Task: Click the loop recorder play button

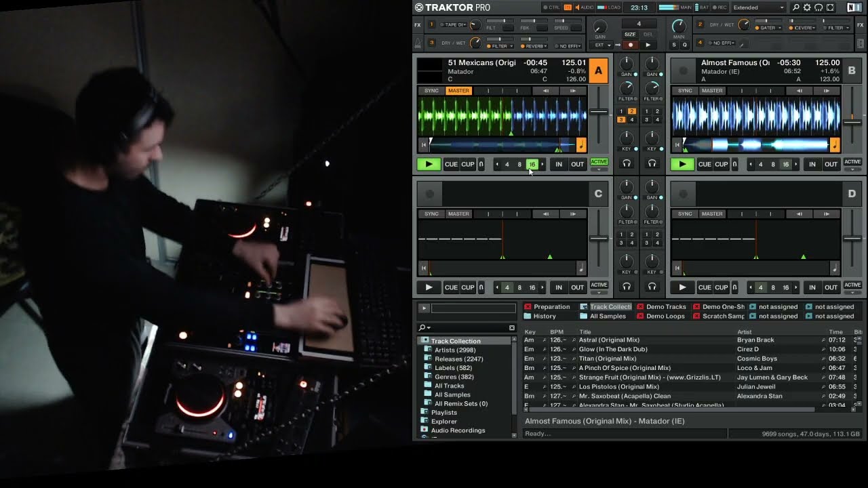Action: coord(648,45)
